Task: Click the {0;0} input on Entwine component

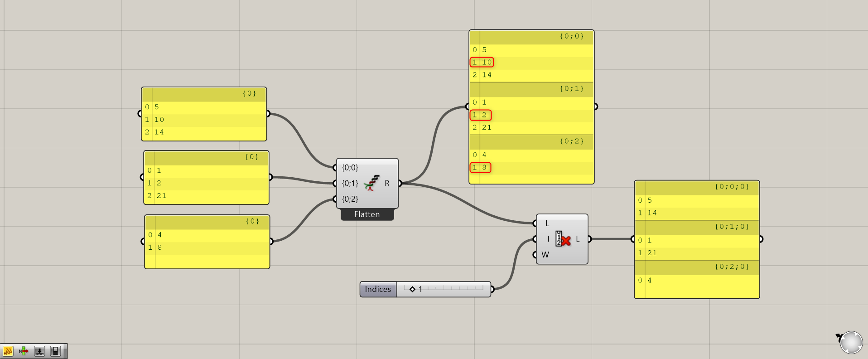Action: 350,168
